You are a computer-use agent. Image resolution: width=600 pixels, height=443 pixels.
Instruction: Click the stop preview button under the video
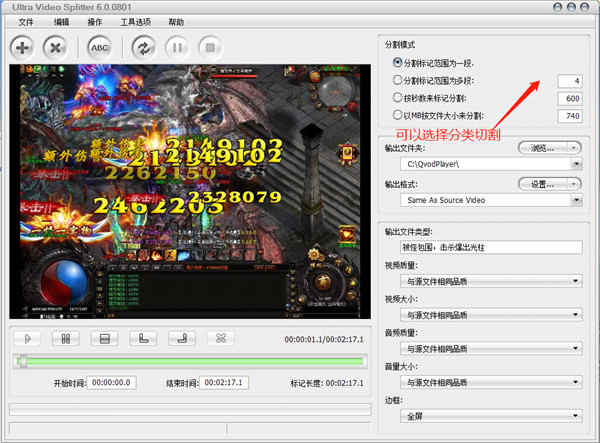coord(104,339)
